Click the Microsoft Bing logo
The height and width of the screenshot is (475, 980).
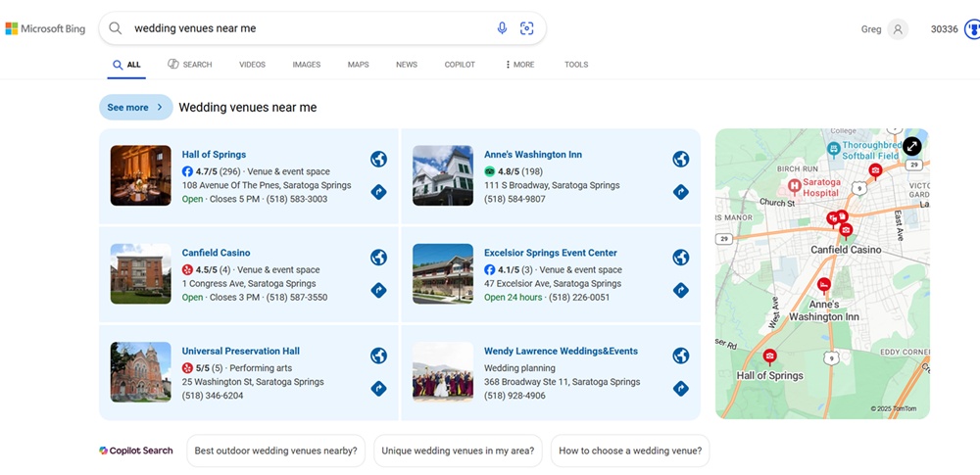pos(45,28)
